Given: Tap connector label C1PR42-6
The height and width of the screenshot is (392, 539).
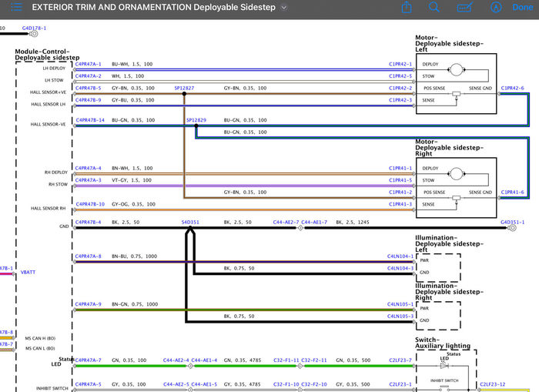Looking at the screenshot, I should click(512, 88).
